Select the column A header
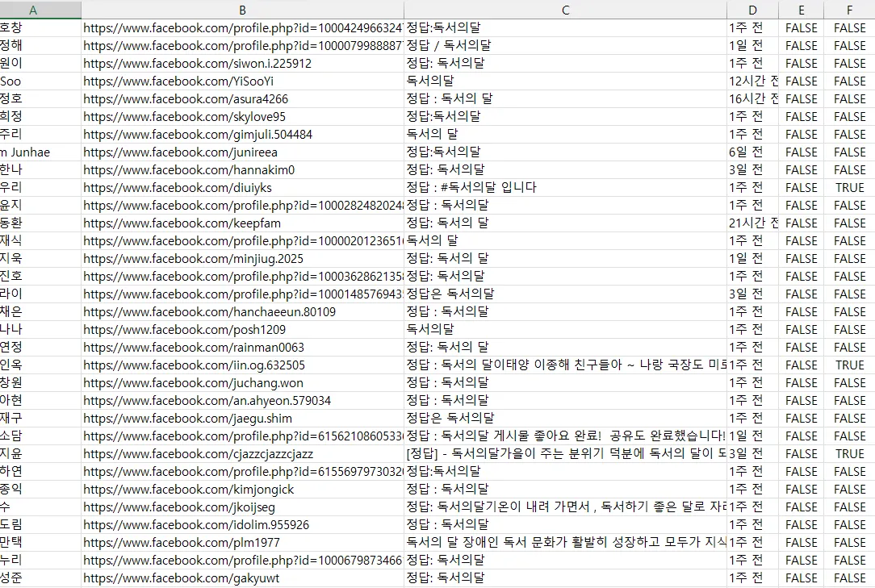The image size is (875, 588). 32,10
